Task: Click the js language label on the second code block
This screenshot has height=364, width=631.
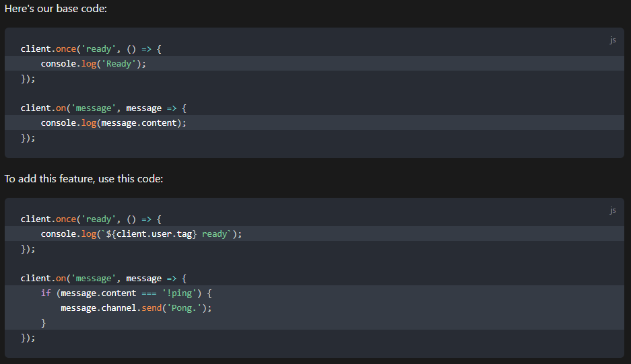Action: coord(613,210)
